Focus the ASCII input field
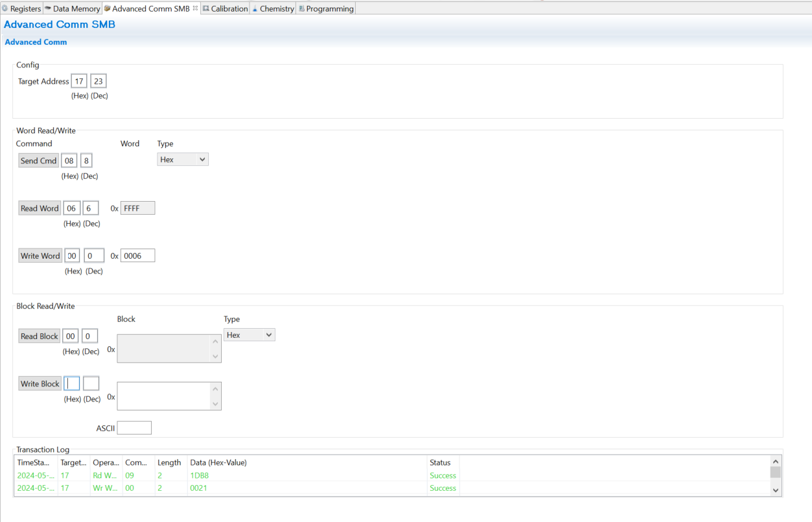Viewport: 812px width, 522px height. 134,428
